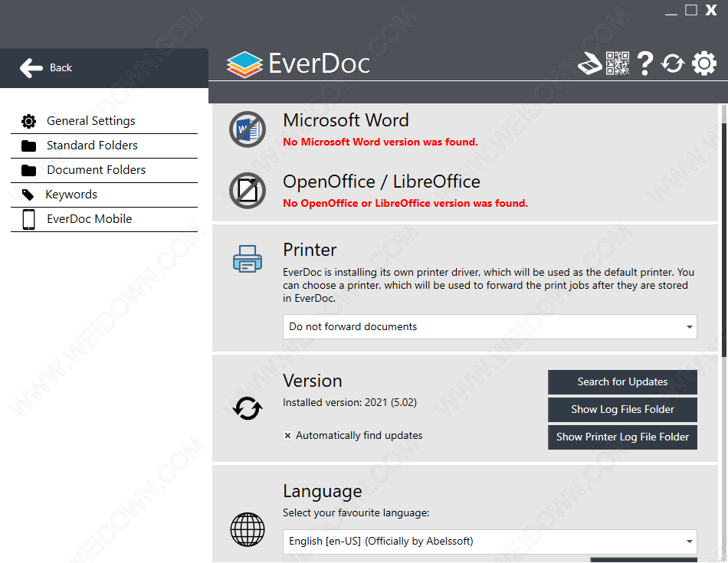Click 'No Microsoft Word version was found.' message

[380, 142]
